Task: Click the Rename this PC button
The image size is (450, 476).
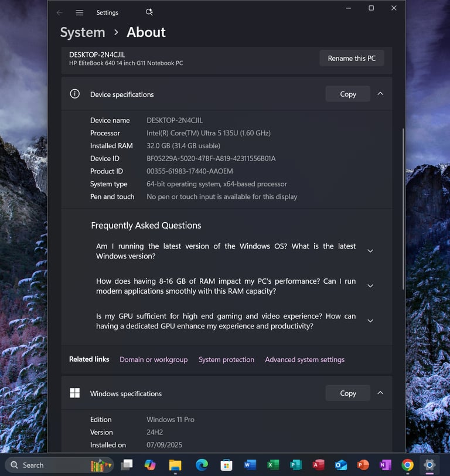Action: (x=352, y=58)
